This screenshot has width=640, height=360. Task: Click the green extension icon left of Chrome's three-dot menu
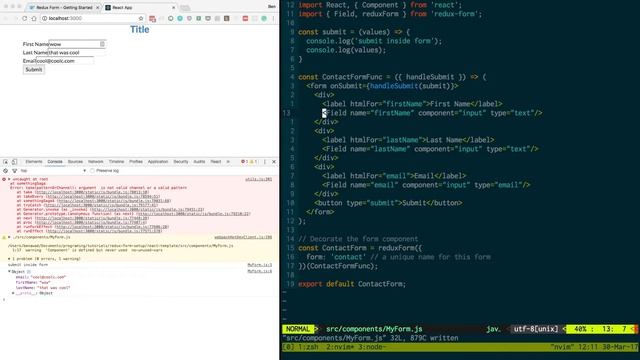[264, 18]
